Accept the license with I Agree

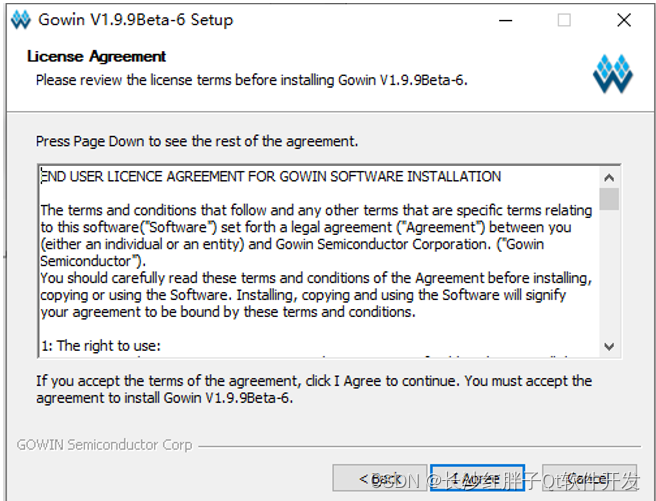[x=477, y=478]
